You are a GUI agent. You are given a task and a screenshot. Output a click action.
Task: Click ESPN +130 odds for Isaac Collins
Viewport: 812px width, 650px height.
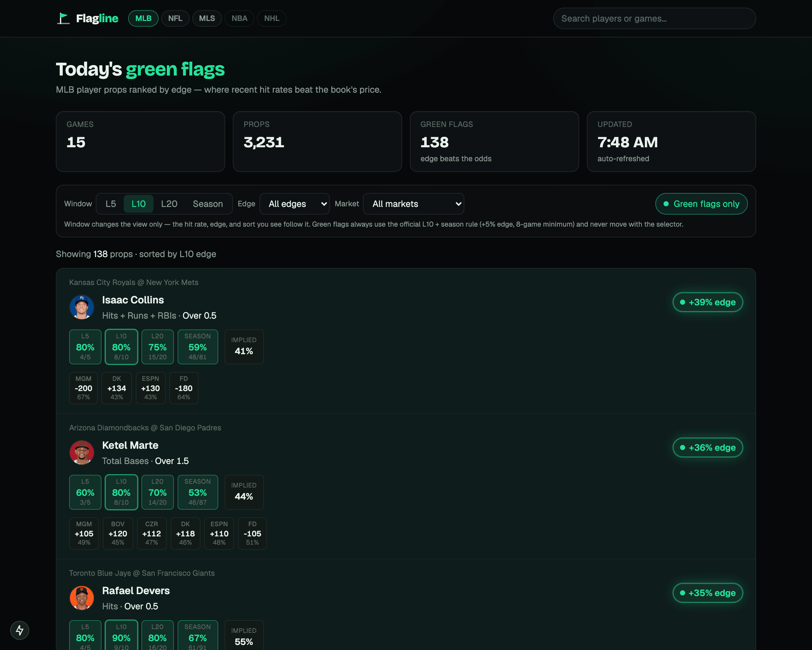[150, 388]
